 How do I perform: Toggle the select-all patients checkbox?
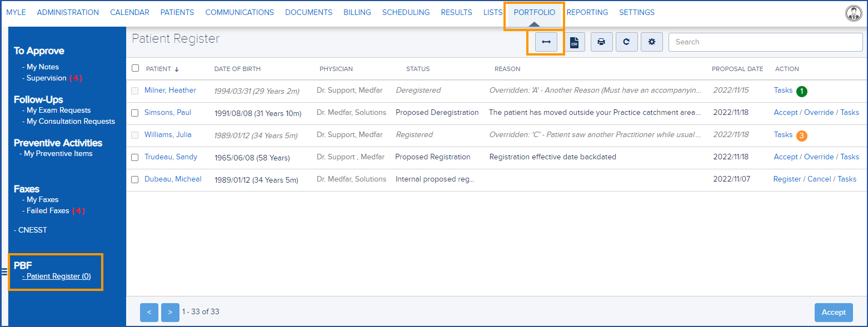click(x=136, y=68)
